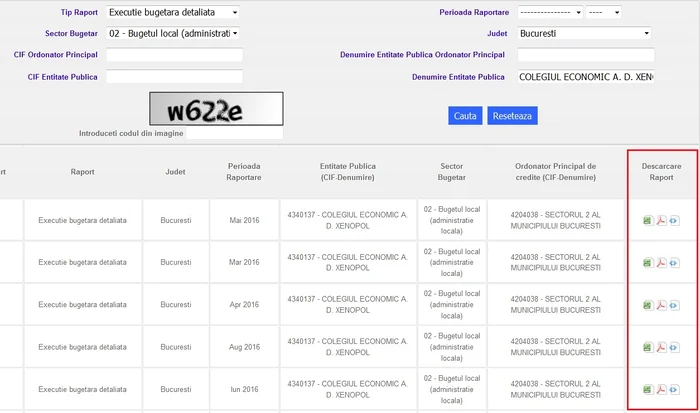Download the Iun 2016 report as PDF
Viewport: 700px width, 413px height.
[x=661, y=389]
